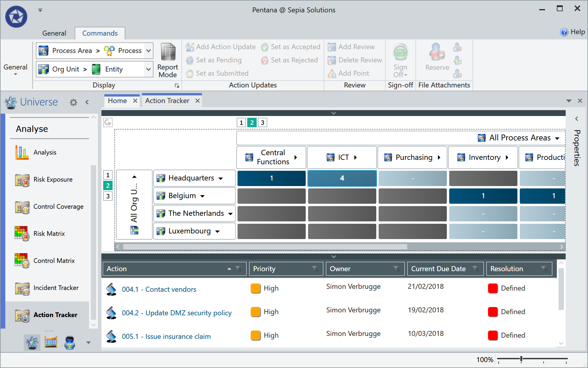Select matrix level 2 on the row axis
Image resolution: width=588 pixels, height=368 pixels.
[x=108, y=185]
